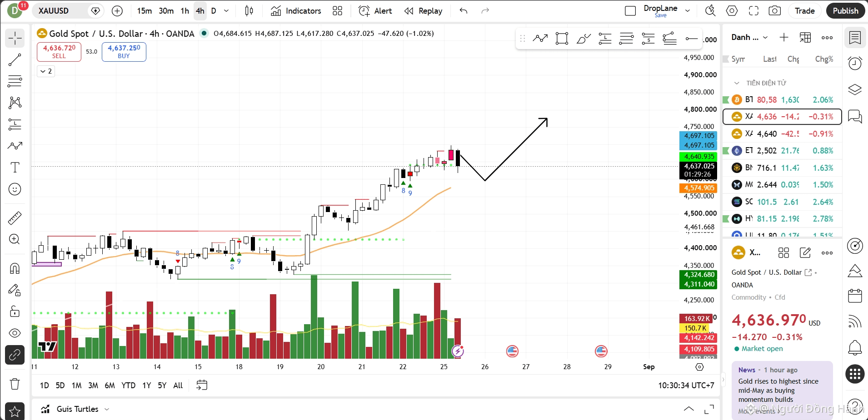Switch to 30m timeframe
Screen dimensions: 868x420
[166, 11]
